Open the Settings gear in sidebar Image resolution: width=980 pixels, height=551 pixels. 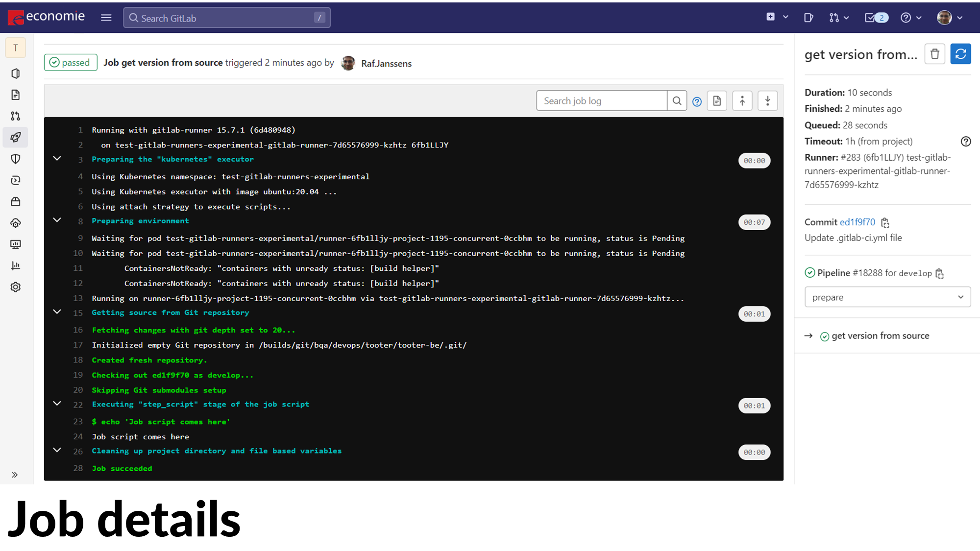click(x=16, y=287)
